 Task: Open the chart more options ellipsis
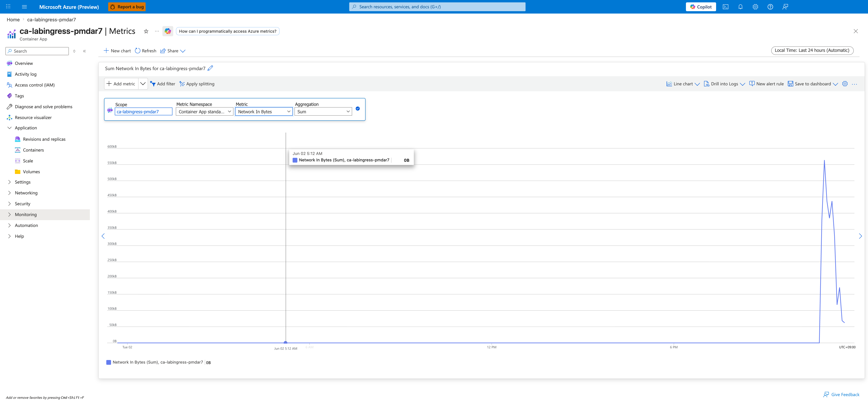[854, 84]
